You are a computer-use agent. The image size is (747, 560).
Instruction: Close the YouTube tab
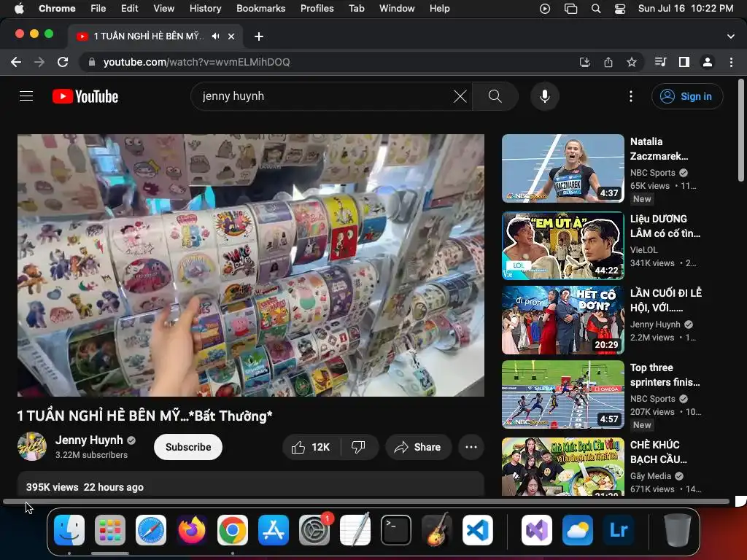point(231,36)
